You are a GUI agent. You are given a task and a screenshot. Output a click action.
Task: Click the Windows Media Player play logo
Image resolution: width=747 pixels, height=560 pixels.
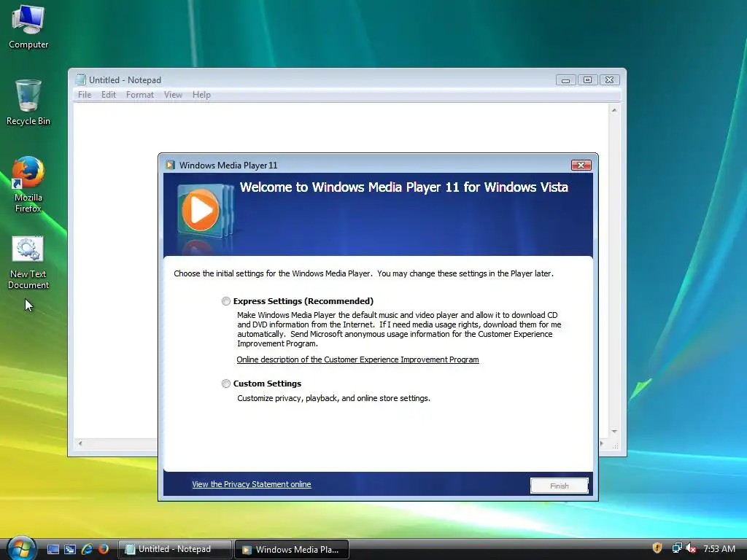[x=201, y=210]
